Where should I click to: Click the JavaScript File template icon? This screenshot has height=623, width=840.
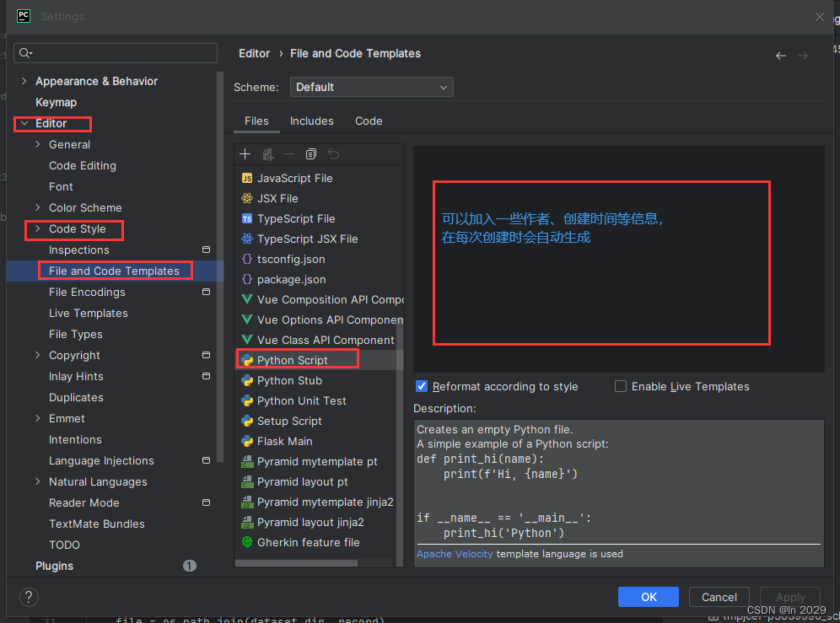click(x=247, y=179)
